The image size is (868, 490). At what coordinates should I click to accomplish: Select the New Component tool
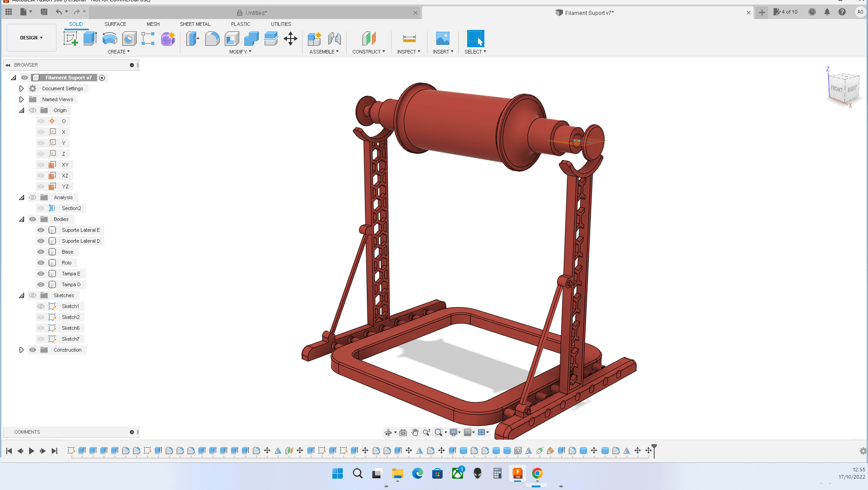click(x=314, y=39)
